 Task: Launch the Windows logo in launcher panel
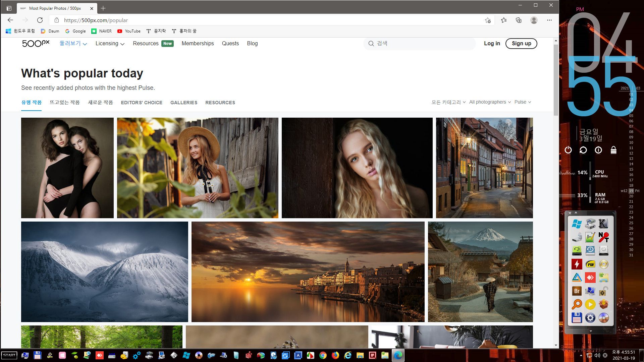tap(577, 224)
